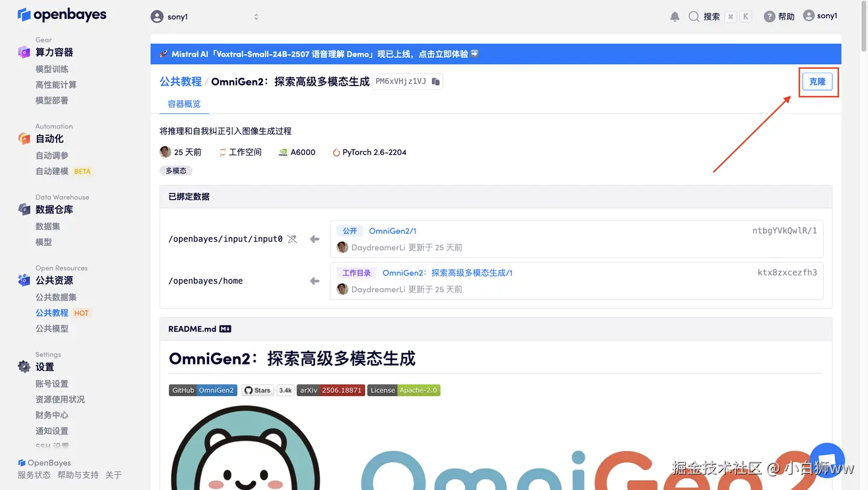Click the 工作目录 label badge

point(356,273)
